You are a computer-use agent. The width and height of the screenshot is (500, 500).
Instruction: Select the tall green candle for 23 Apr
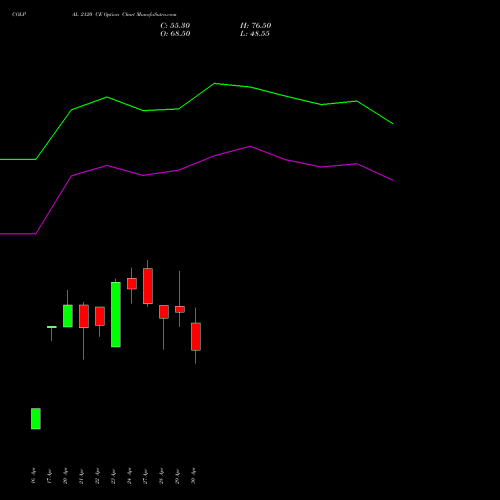pyautogui.click(x=116, y=315)
